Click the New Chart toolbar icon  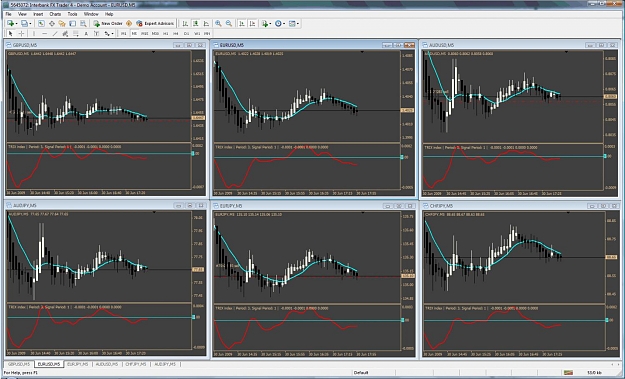[10, 24]
